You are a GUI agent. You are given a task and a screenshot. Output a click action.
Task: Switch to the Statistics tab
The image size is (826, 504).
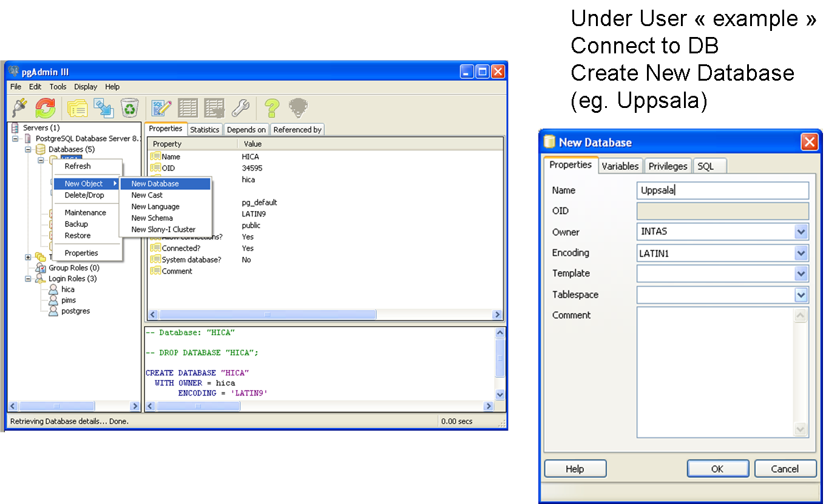(x=205, y=130)
